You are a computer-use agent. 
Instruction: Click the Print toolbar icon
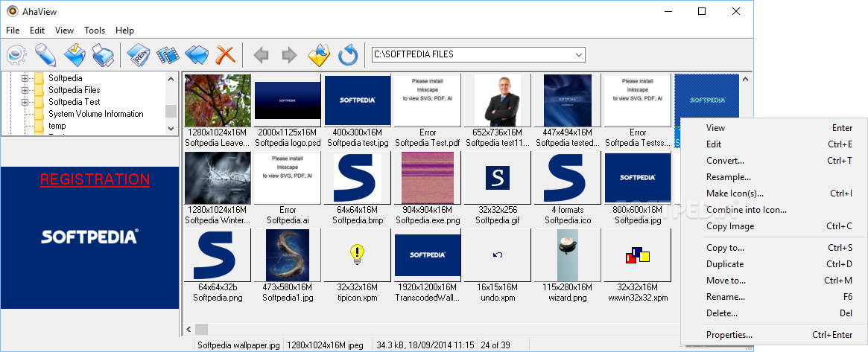click(102, 55)
